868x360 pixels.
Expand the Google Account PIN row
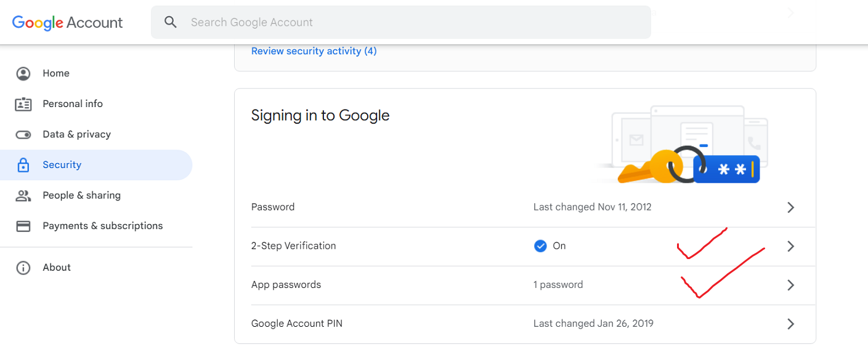click(x=791, y=324)
